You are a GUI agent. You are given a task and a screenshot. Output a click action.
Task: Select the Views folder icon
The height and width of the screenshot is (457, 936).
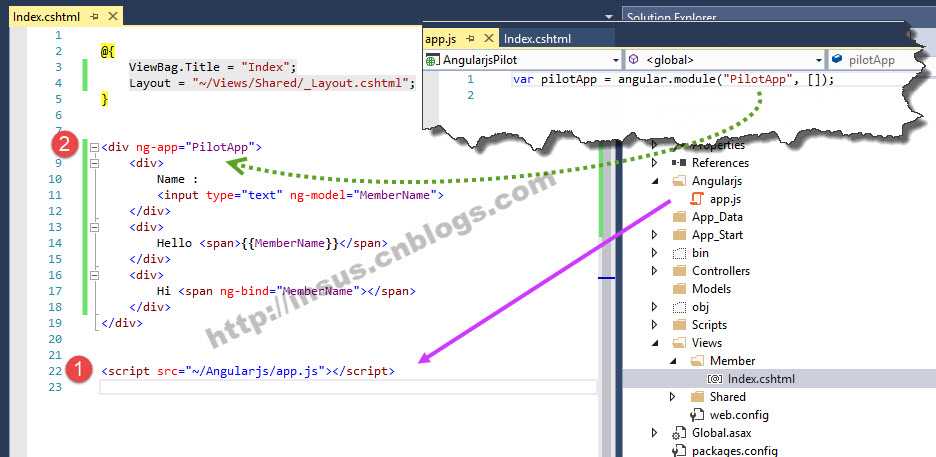click(679, 343)
